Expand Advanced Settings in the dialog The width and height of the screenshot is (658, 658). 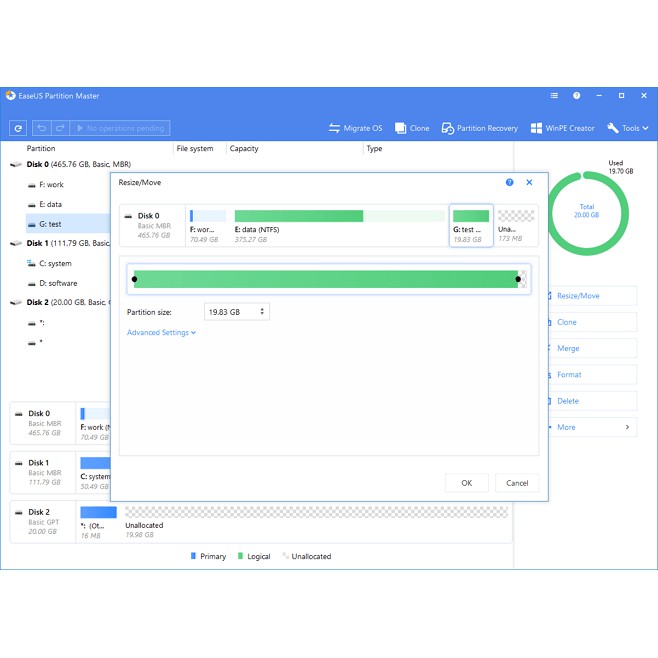[161, 333]
